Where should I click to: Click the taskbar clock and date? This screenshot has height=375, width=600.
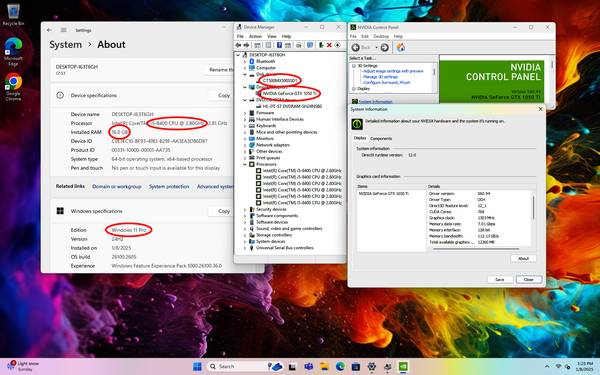585,366
